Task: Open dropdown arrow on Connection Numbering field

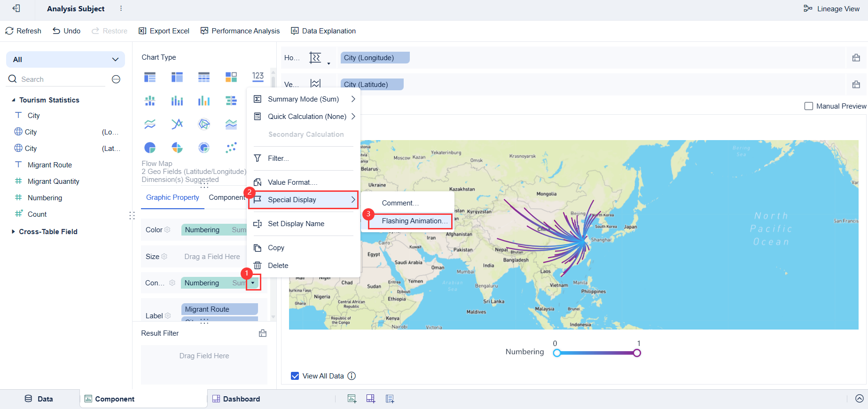Action: coord(253,283)
